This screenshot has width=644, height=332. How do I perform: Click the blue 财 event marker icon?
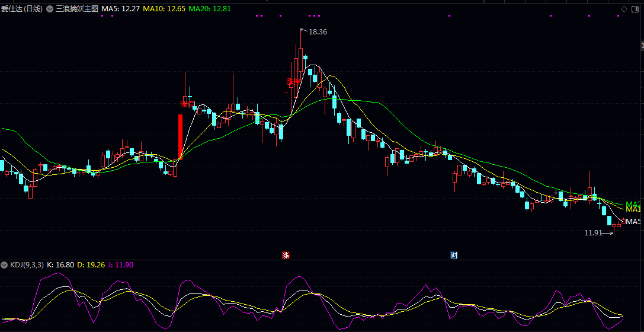click(454, 256)
